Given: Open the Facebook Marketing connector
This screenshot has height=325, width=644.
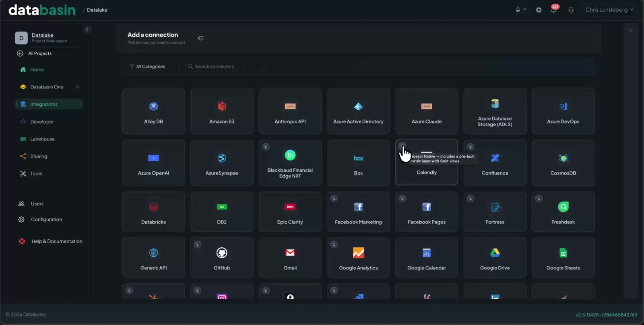Looking at the screenshot, I should click(358, 212).
